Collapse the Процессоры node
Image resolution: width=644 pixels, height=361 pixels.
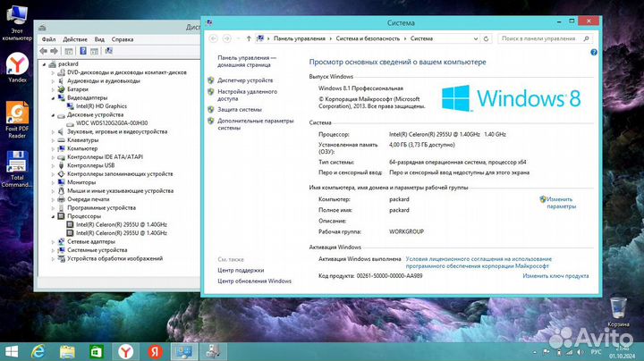click(53, 216)
